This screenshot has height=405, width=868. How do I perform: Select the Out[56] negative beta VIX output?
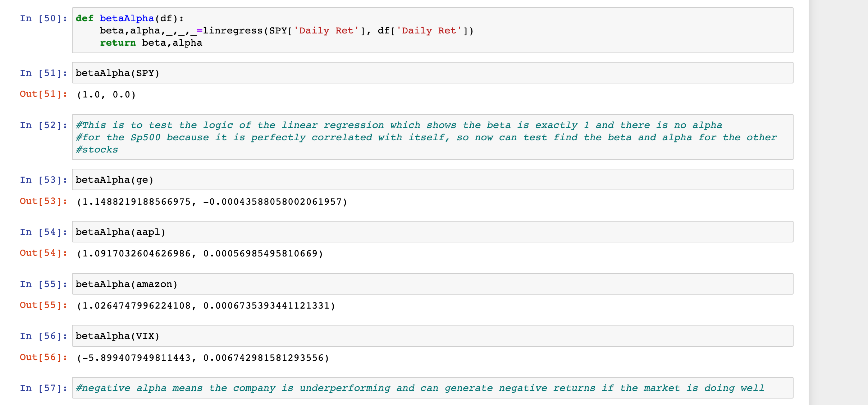coord(202,357)
